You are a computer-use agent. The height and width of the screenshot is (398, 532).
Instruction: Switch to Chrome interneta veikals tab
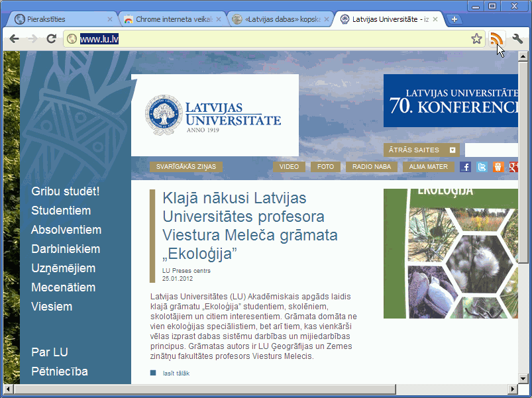[172, 19]
